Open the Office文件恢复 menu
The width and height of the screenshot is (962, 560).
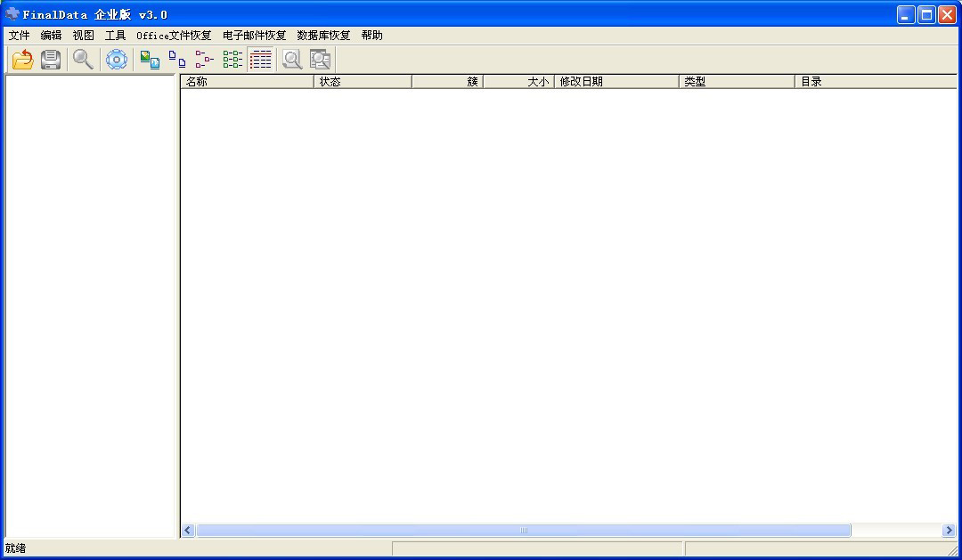point(175,35)
